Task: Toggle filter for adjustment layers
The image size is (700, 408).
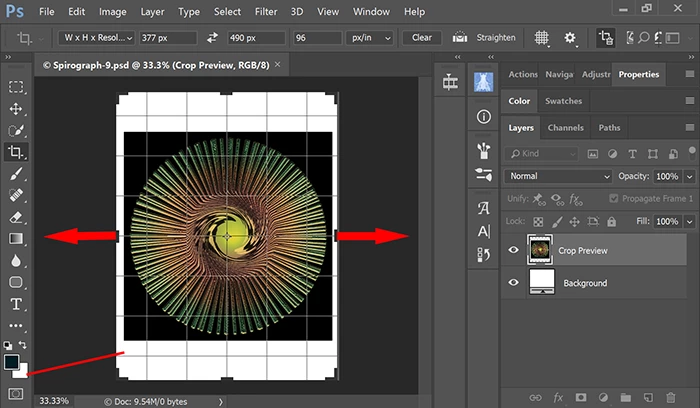Action: coord(612,154)
